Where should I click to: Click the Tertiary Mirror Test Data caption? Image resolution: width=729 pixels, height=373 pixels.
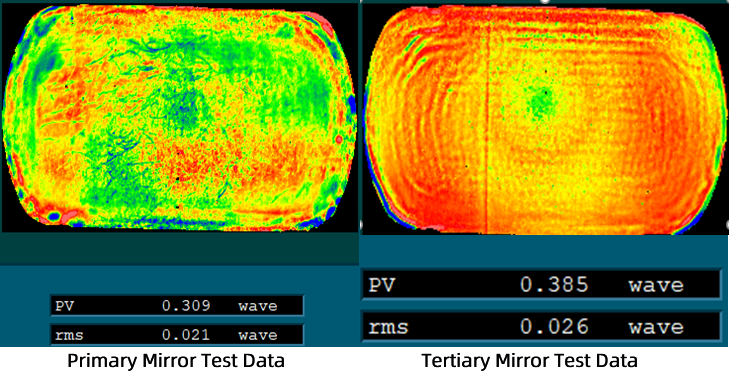[530, 360]
